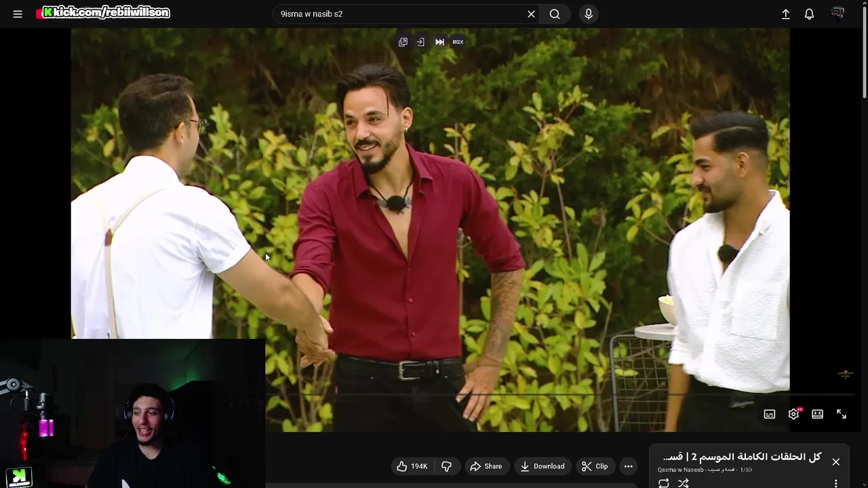The image size is (868, 488).
Task: Open the video settings gear
Action: (x=793, y=414)
